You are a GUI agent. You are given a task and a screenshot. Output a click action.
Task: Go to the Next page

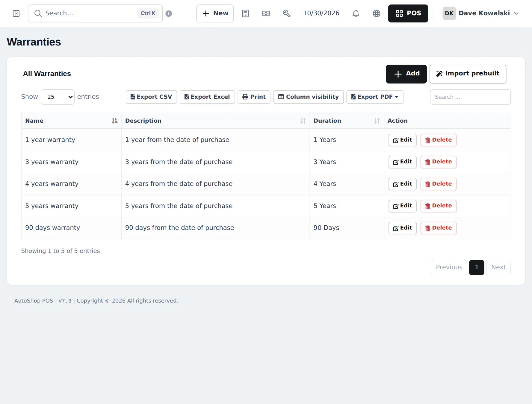498,268
